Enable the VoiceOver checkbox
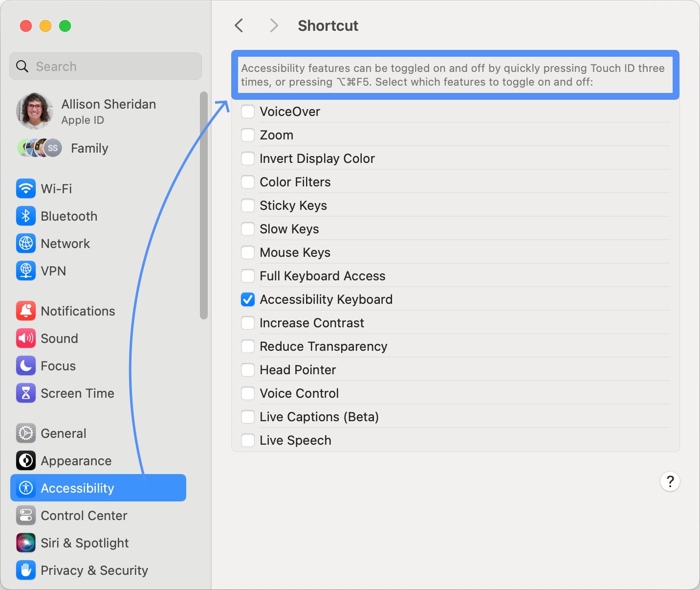Image resolution: width=700 pixels, height=590 pixels. pyautogui.click(x=248, y=112)
